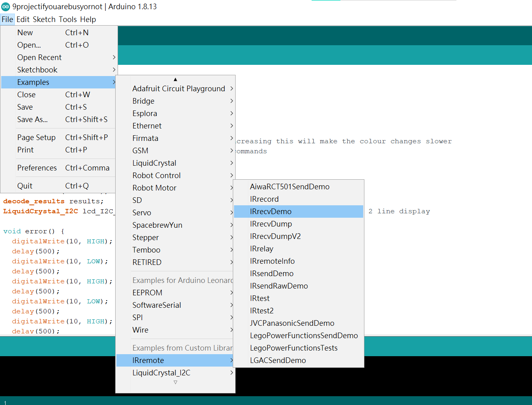Expand the Sketchbook submenu

[59, 70]
